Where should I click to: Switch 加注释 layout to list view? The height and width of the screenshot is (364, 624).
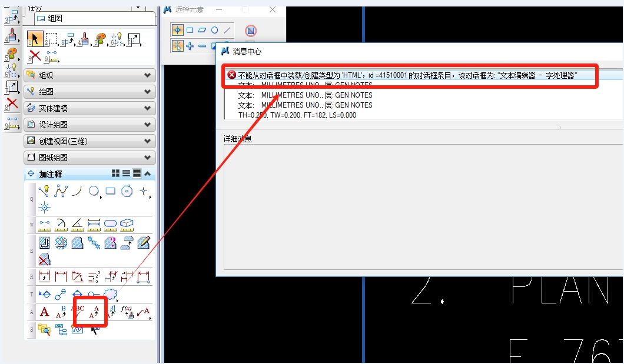click(126, 173)
